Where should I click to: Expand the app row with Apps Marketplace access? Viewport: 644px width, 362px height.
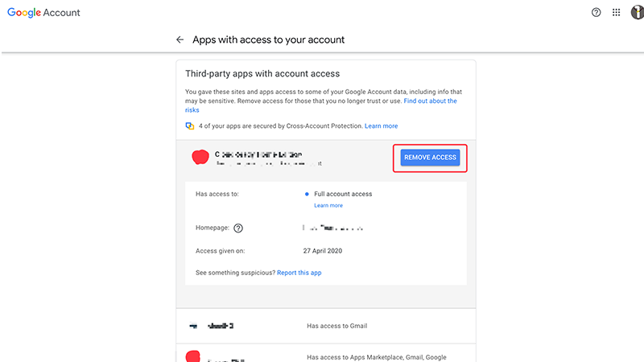tap(326, 353)
